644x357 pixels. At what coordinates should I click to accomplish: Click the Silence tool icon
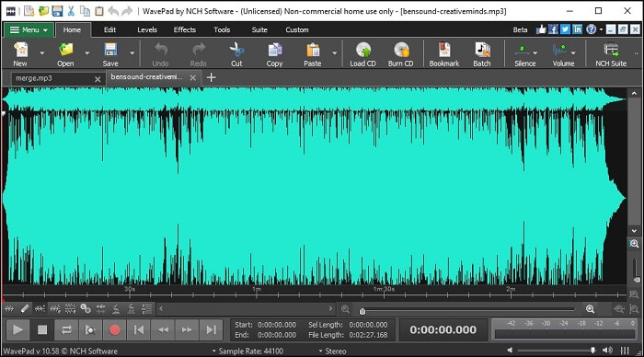[522, 50]
